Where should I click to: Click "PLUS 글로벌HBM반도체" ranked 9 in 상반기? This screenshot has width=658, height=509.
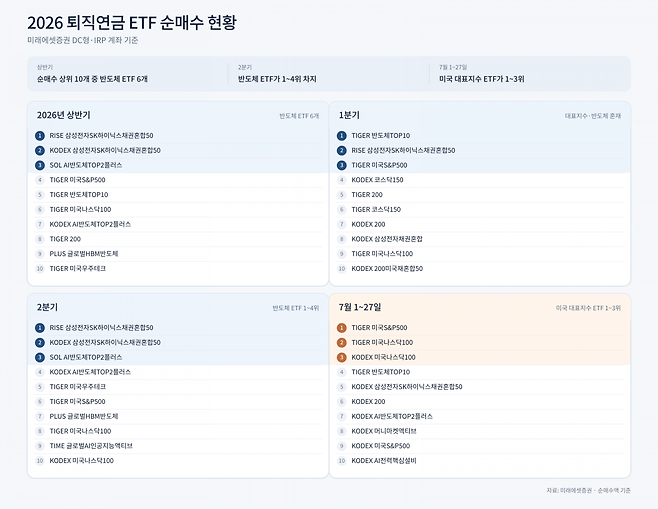click(x=84, y=253)
